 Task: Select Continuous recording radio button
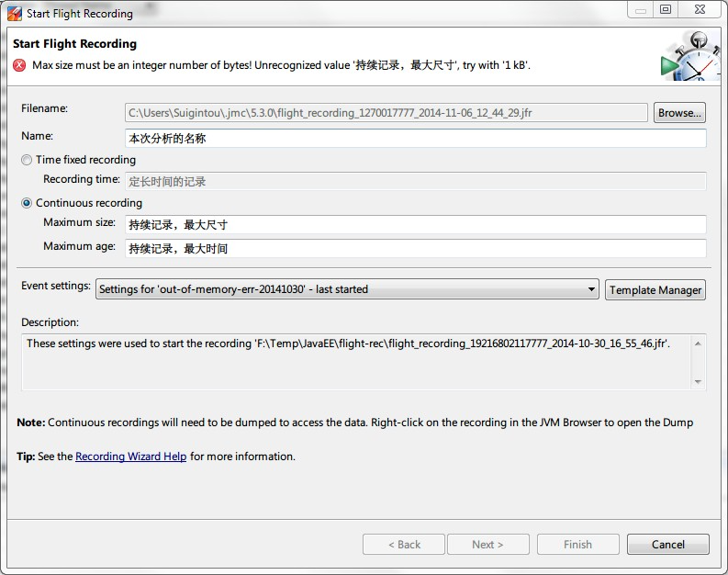27,203
